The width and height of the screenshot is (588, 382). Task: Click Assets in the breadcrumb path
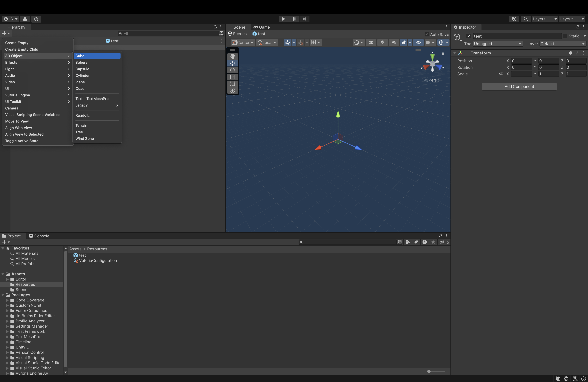[x=75, y=249]
